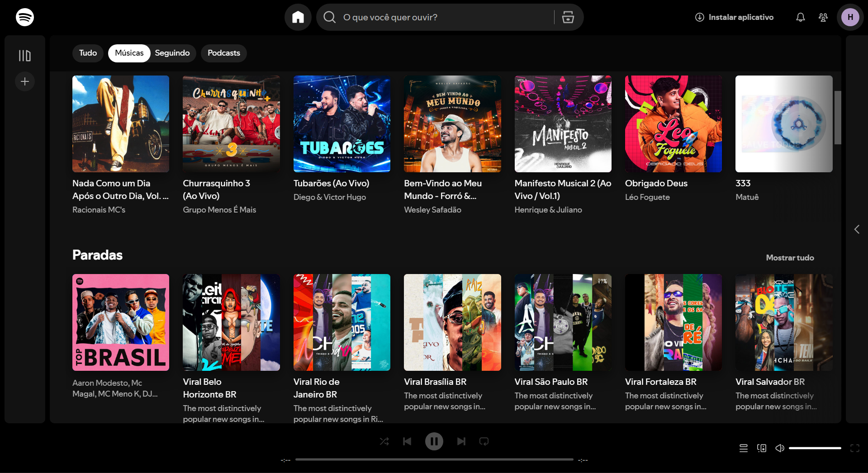Screen dimensions: 868x473
Task: Mute the volume speaker icon
Action: [780, 448]
